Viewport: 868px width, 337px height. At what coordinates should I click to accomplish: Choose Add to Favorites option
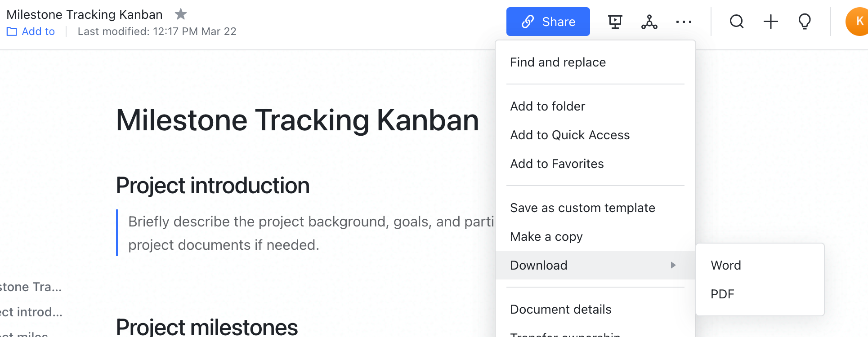pos(557,164)
